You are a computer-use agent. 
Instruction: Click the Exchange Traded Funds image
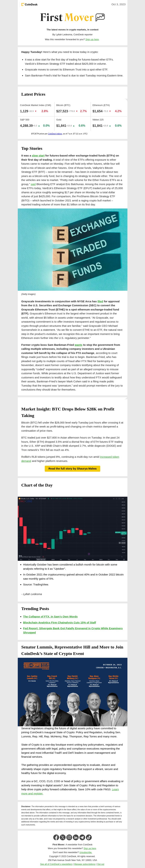(72, 250)
